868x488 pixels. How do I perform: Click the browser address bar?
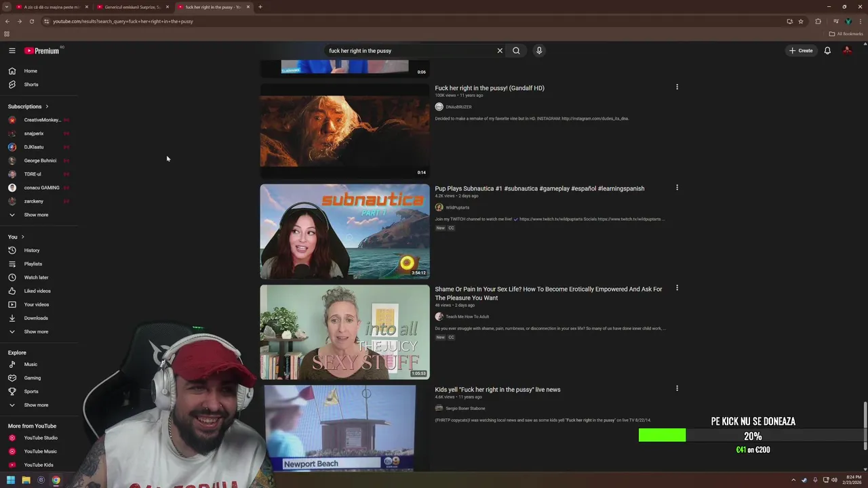pos(407,21)
